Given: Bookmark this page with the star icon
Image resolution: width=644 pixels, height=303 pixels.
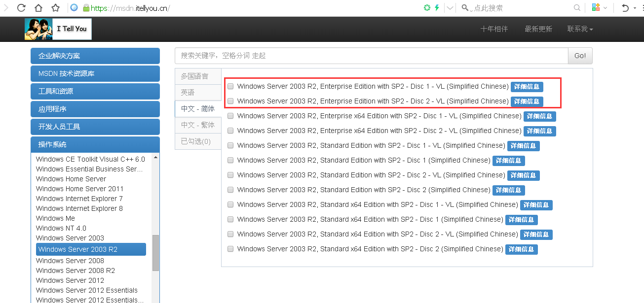Looking at the screenshot, I should [55, 8].
